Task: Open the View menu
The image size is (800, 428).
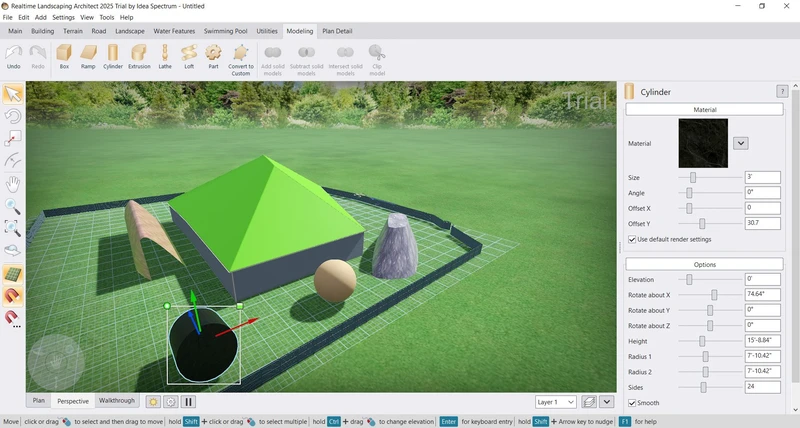Action: coord(87,17)
